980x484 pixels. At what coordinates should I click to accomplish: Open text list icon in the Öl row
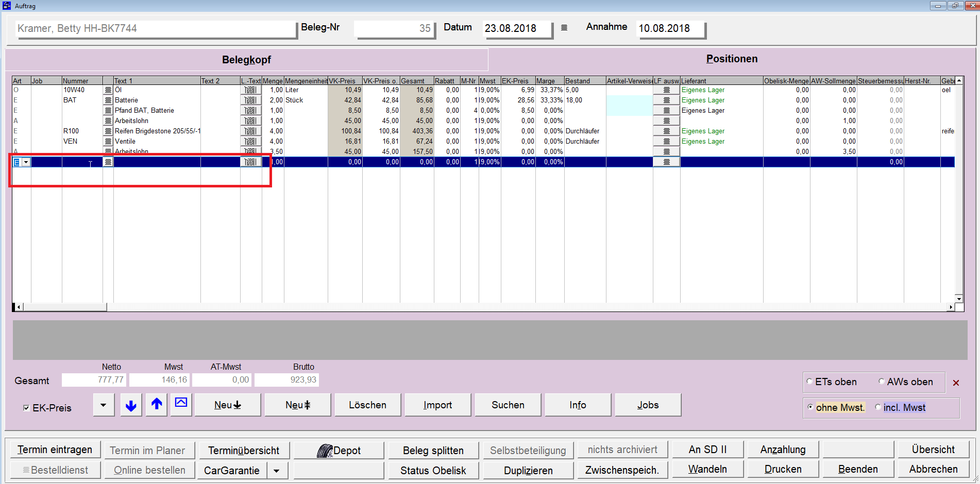[x=108, y=90]
